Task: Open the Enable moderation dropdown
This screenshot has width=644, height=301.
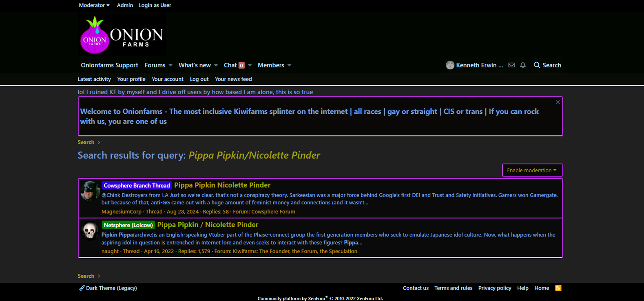Action: pos(532,170)
